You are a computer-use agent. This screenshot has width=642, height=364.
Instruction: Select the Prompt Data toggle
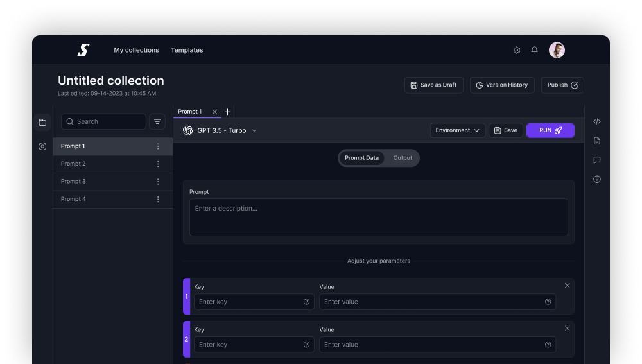[x=361, y=158]
